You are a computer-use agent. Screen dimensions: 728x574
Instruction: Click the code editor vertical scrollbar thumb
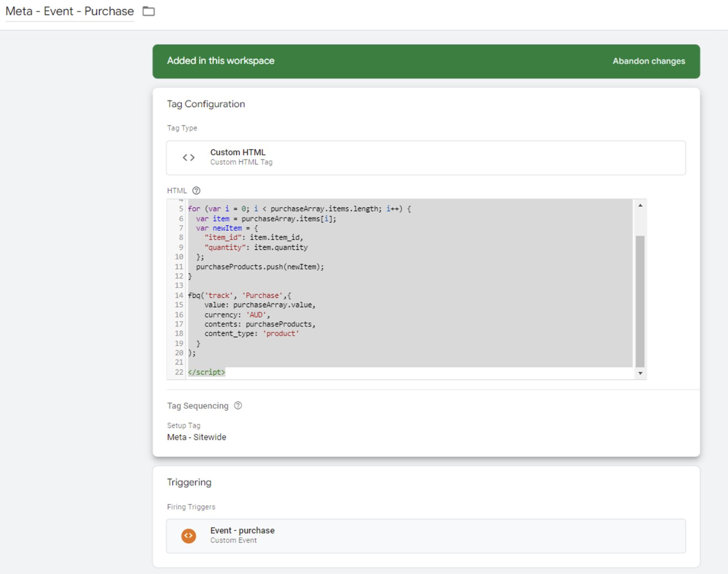tap(640, 301)
